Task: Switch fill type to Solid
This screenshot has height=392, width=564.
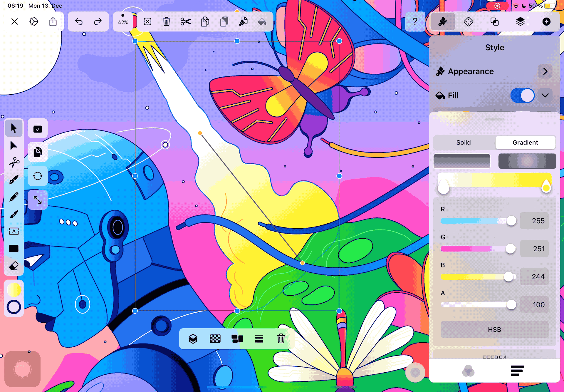Action: tap(464, 143)
